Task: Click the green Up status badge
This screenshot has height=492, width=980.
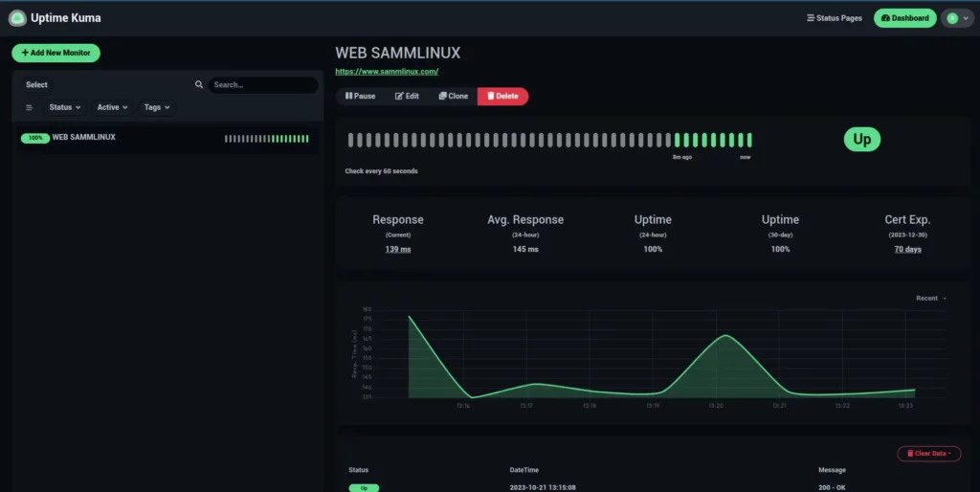Action: 862,140
